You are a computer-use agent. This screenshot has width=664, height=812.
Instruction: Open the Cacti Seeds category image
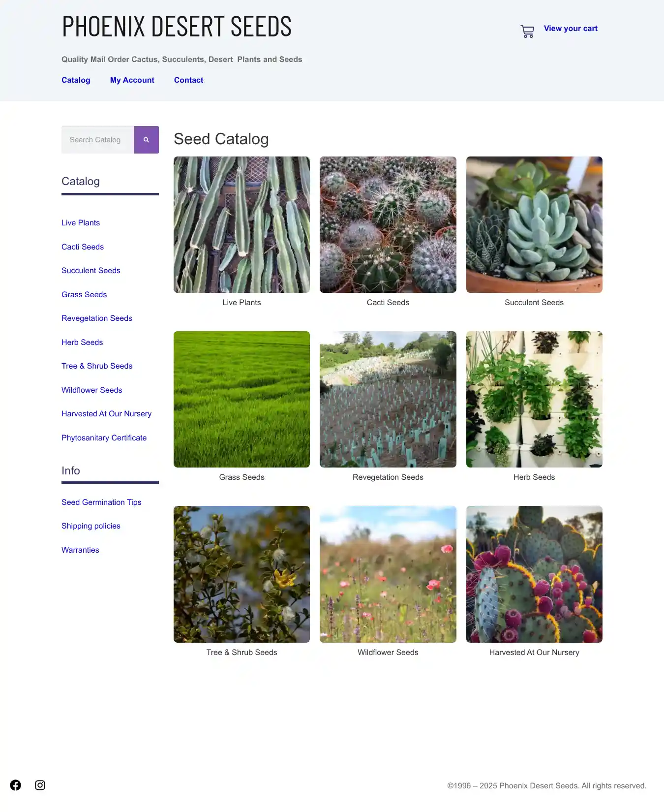click(388, 224)
